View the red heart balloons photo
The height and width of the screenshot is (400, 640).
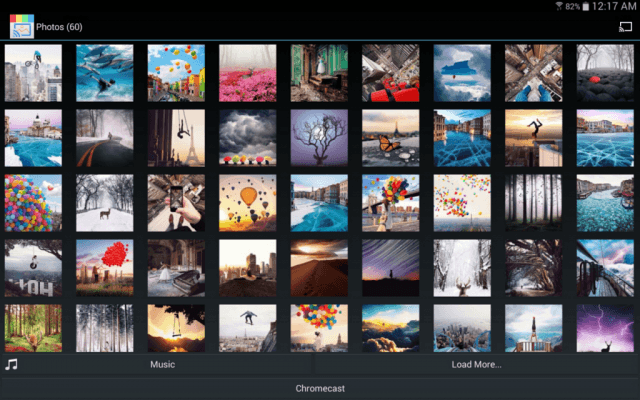pyautogui.click(x=104, y=268)
